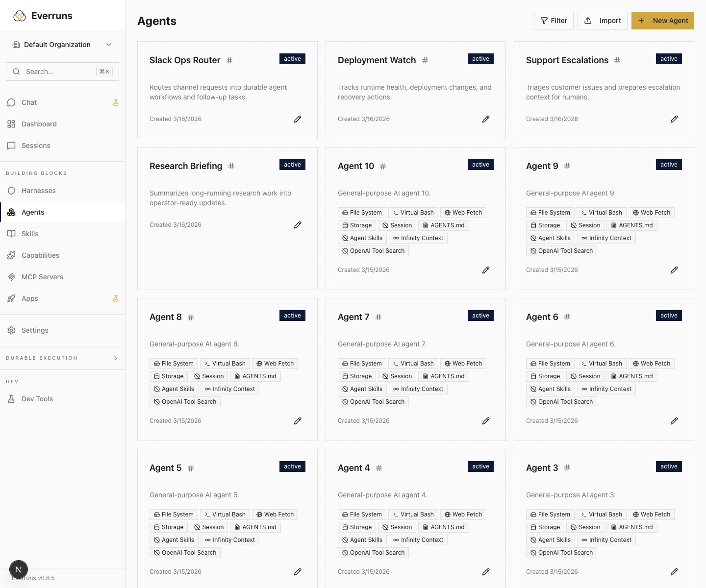This screenshot has width=706, height=588.
Task: Click inside the Search field
Action: (x=59, y=72)
